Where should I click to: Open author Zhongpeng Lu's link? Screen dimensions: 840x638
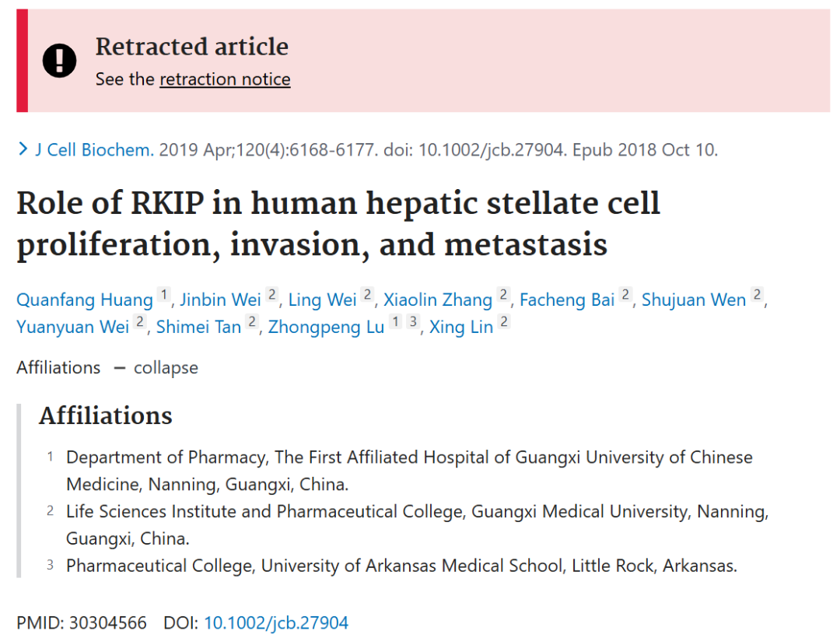[x=326, y=327]
